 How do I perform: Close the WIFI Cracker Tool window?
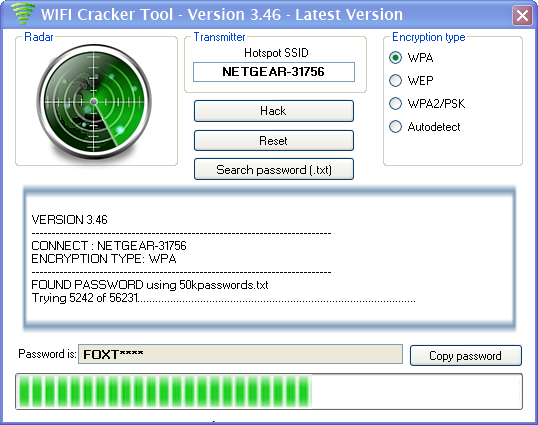tap(522, 15)
